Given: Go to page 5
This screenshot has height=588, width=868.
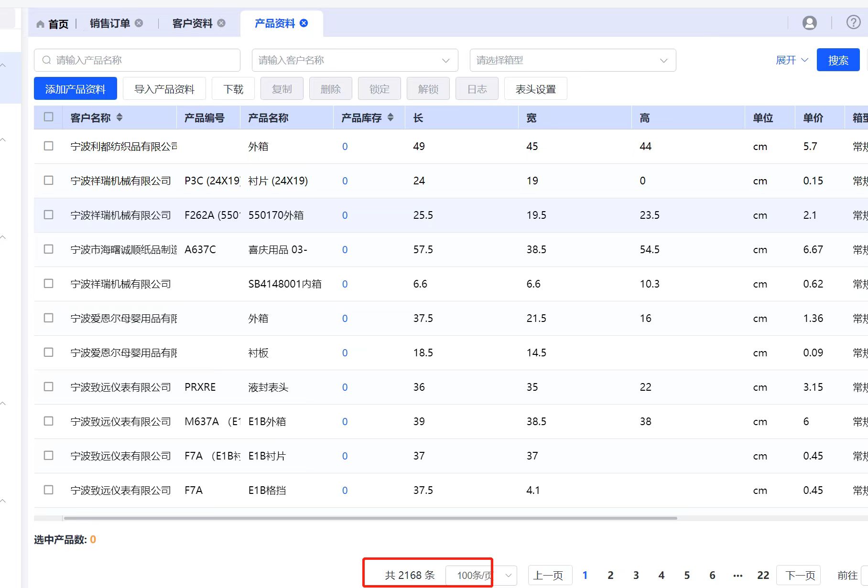Looking at the screenshot, I should pos(687,575).
